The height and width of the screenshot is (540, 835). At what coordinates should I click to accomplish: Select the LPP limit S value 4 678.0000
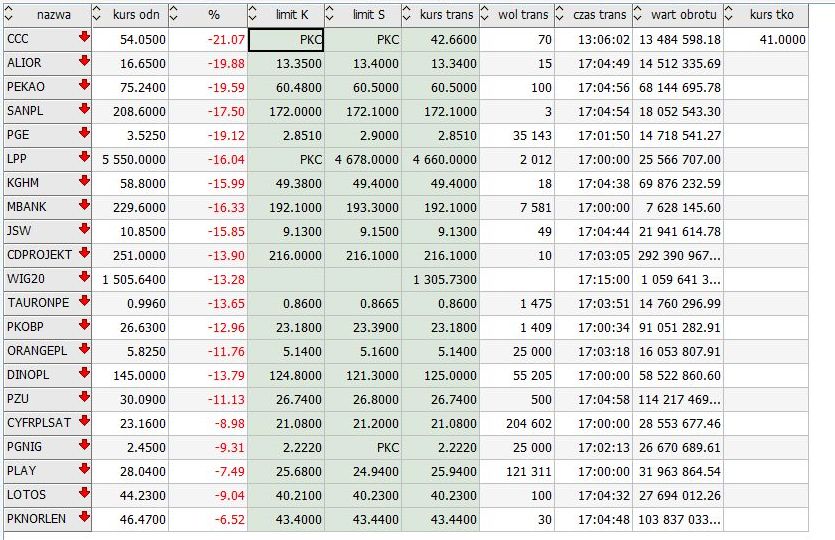[363, 159]
